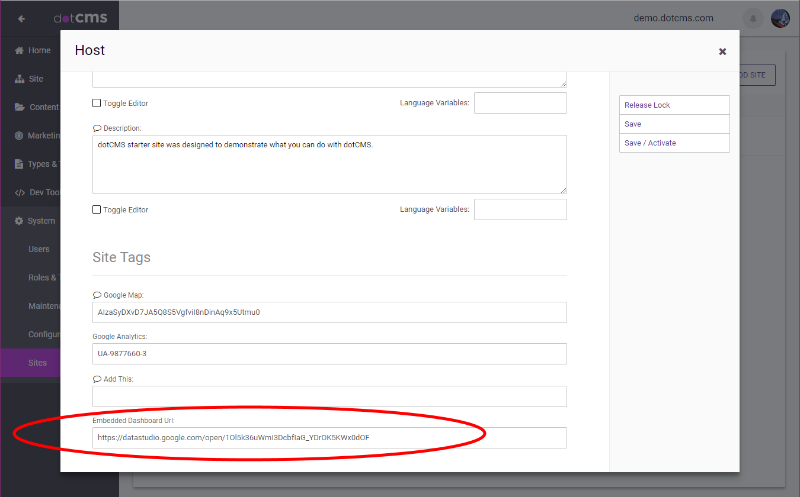Click the Release Lock button
Viewport: 800px width, 497px height.
[674, 105]
